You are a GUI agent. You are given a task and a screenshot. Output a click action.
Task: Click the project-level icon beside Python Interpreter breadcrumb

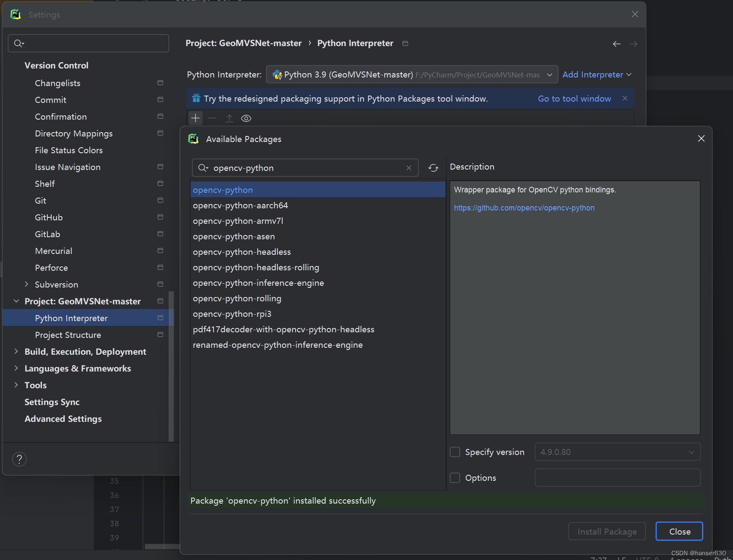coord(405,43)
